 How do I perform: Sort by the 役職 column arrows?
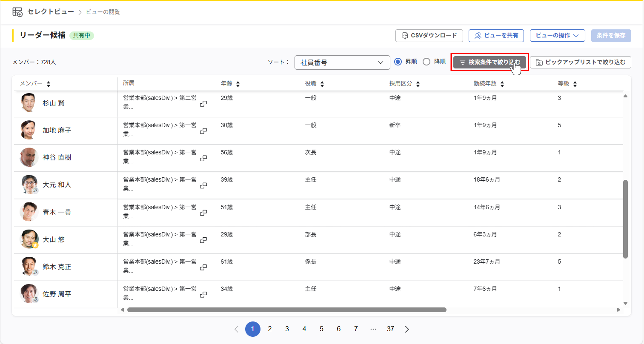322,84
